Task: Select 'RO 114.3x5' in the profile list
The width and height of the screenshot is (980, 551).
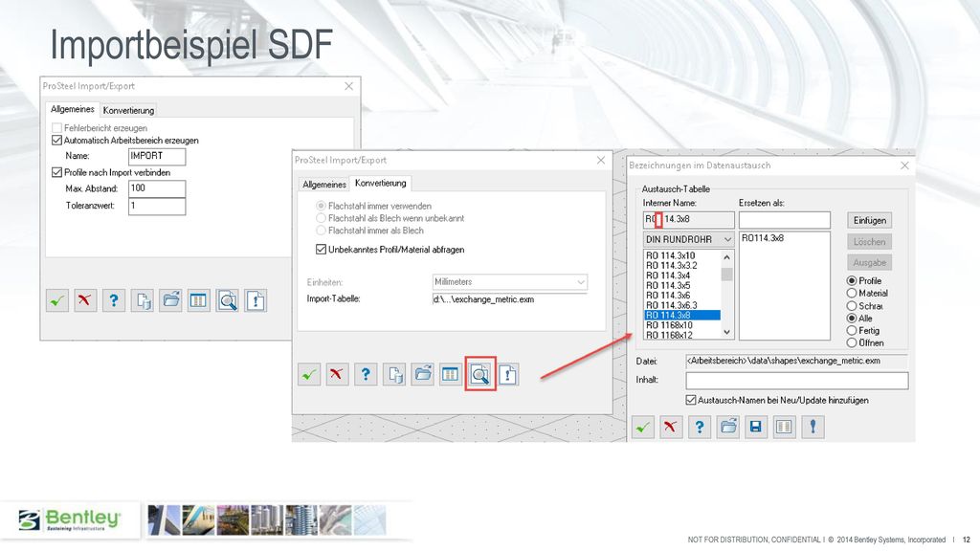Action: pos(681,285)
